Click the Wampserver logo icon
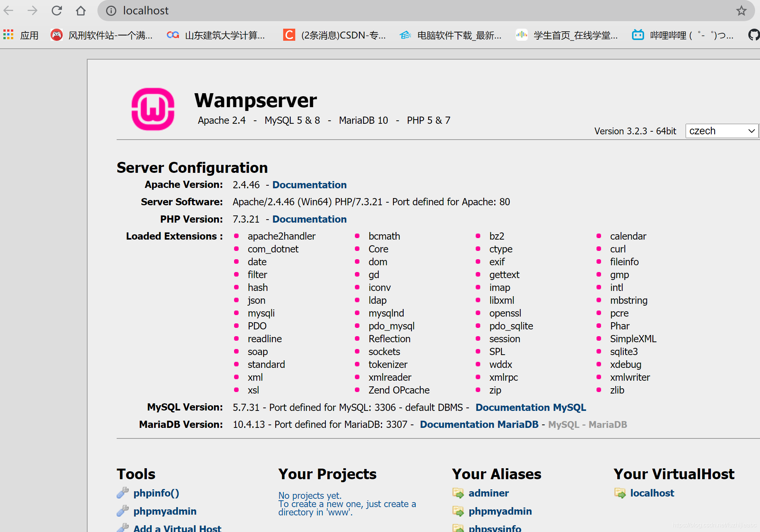This screenshot has width=760, height=532. (x=153, y=109)
